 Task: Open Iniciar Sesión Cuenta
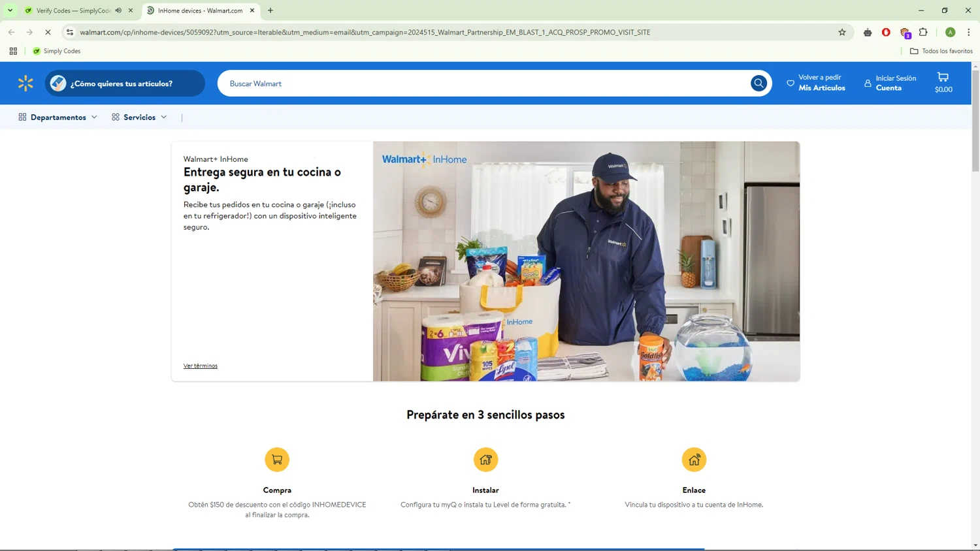tap(890, 83)
